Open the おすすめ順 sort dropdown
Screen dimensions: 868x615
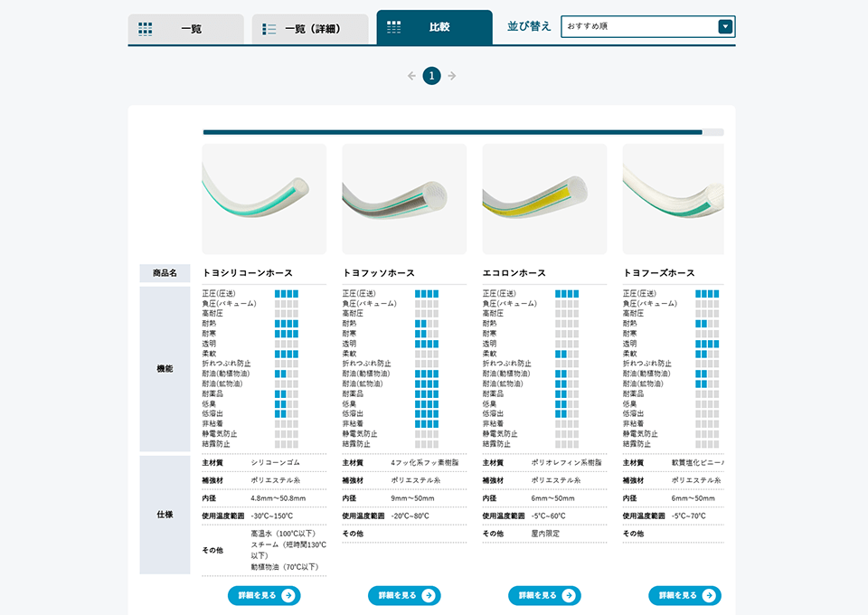[x=647, y=26]
